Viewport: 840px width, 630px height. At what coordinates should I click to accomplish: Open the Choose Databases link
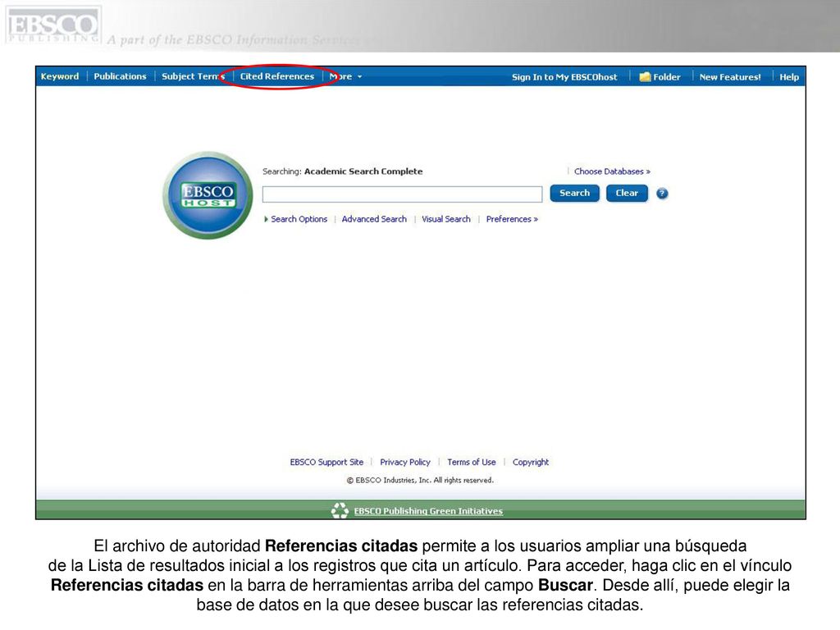pos(612,171)
